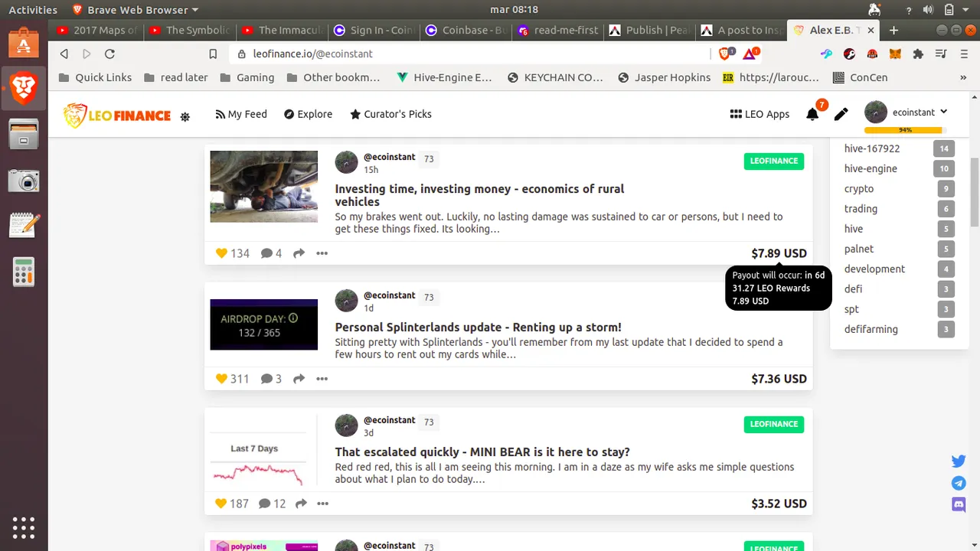This screenshot has width=980, height=551.
Task: Open more options on Splinterlands post
Action: click(322, 379)
